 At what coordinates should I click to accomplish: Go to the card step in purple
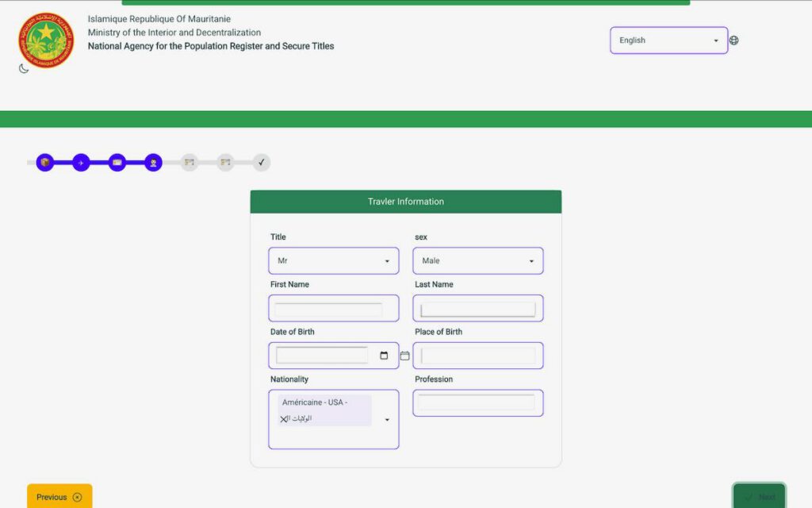click(117, 163)
